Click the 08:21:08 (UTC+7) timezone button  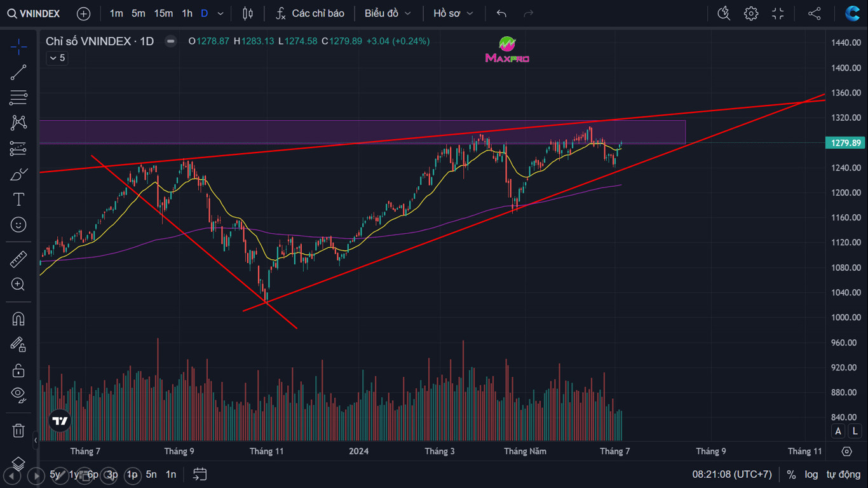(731, 474)
